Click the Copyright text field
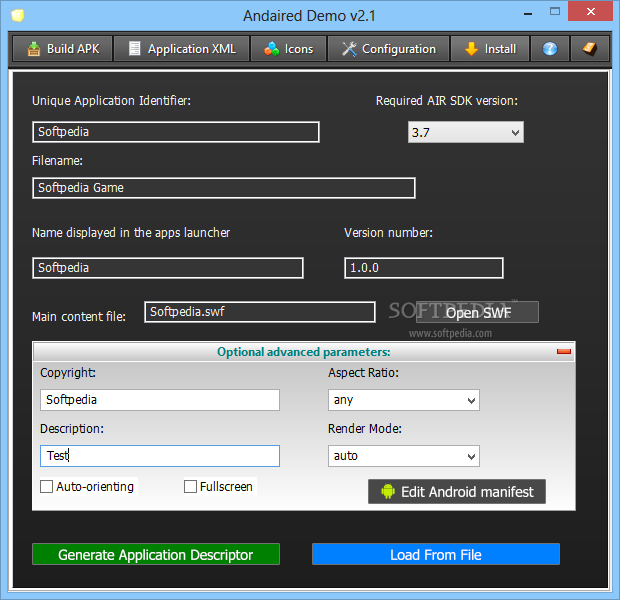This screenshot has height=600, width=620. 160,400
